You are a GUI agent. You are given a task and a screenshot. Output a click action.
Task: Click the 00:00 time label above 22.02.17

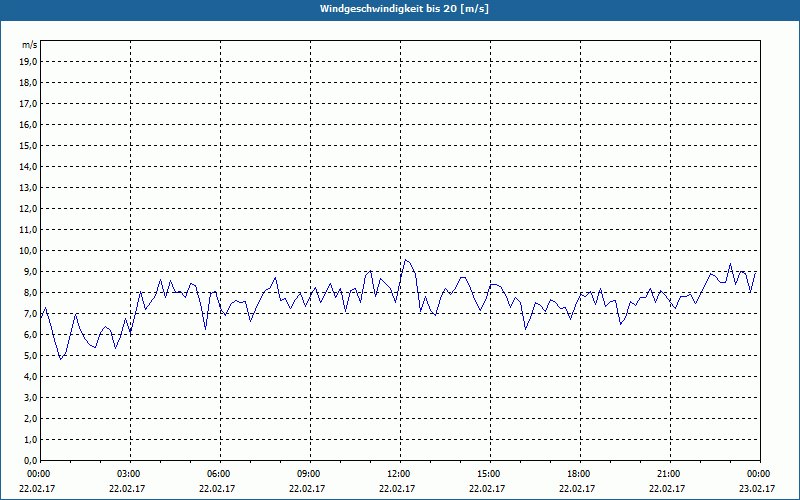(x=39, y=474)
